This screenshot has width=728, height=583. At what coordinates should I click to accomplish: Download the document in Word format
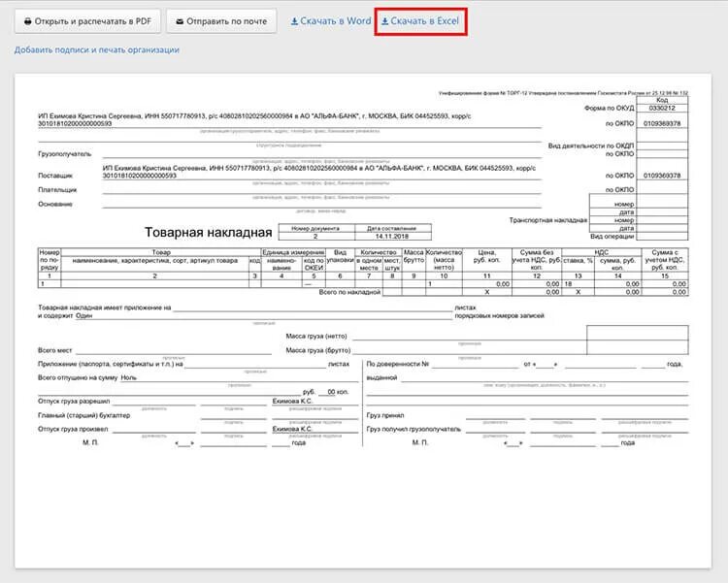[331, 21]
